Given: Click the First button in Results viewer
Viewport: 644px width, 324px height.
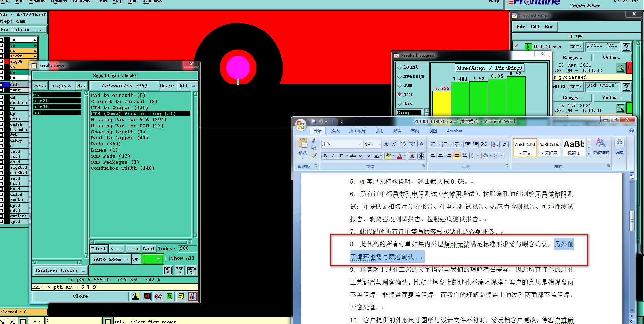Looking at the screenshot, I should pyautogui.click(x=99, y=249).
